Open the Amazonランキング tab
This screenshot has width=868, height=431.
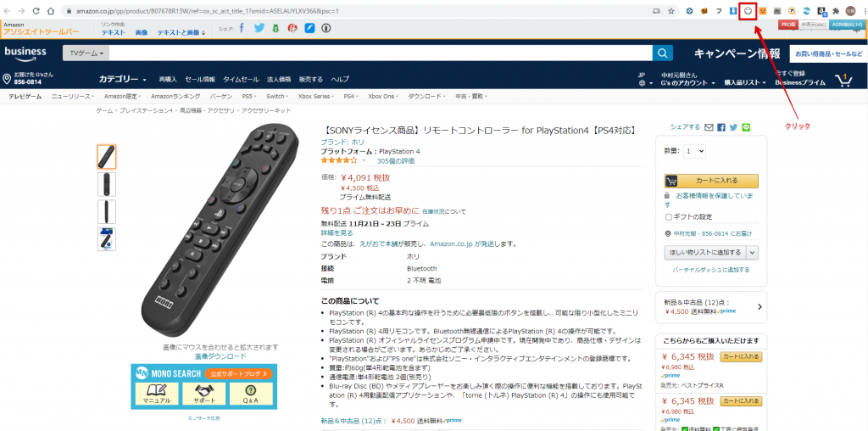tap(175, 97)
